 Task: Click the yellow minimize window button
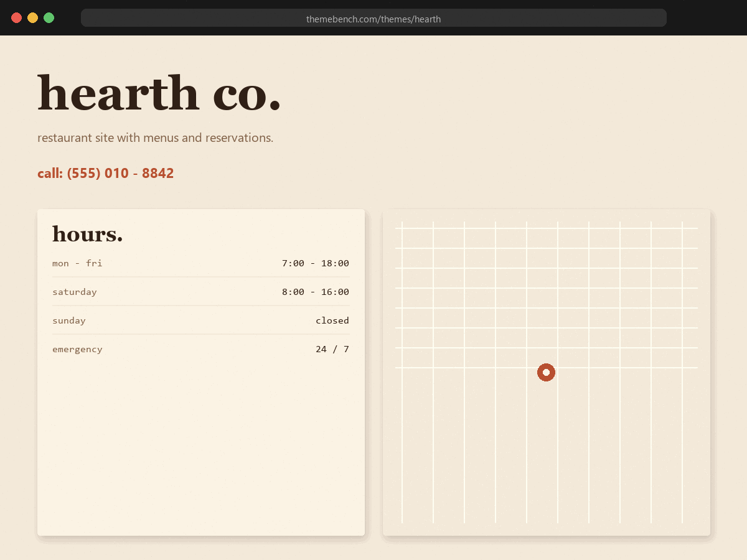(33, 17)
